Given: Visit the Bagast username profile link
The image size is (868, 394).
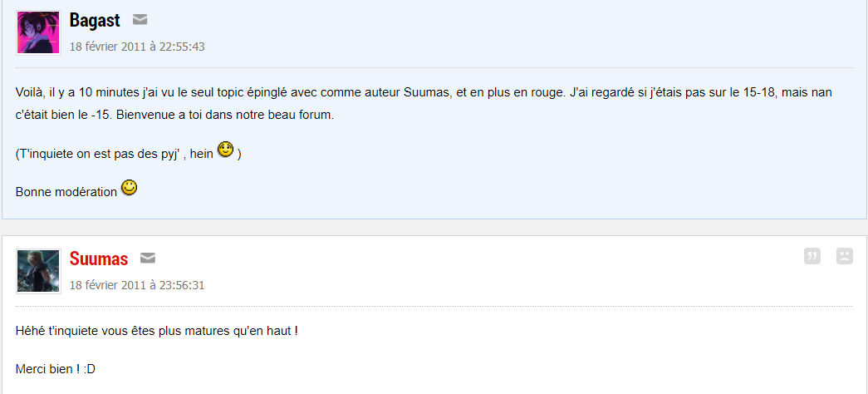Looking at the screenshot, I should 95,21.
